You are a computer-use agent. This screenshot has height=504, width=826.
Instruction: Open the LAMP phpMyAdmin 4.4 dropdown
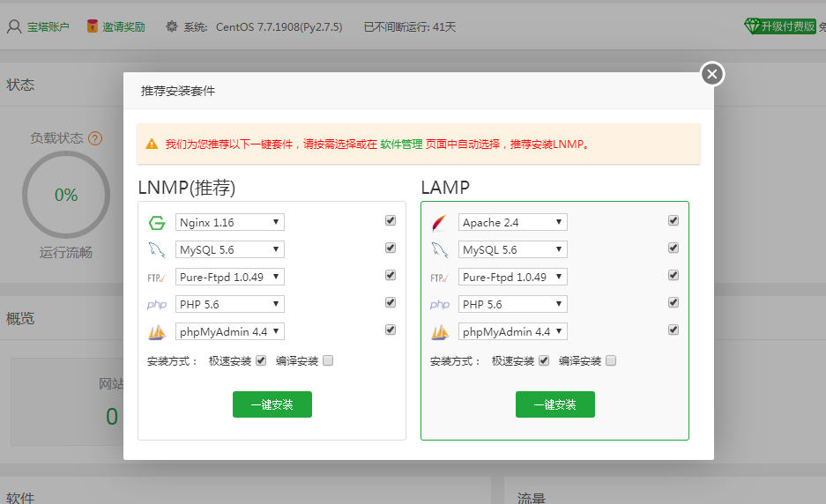pos(512,332)
